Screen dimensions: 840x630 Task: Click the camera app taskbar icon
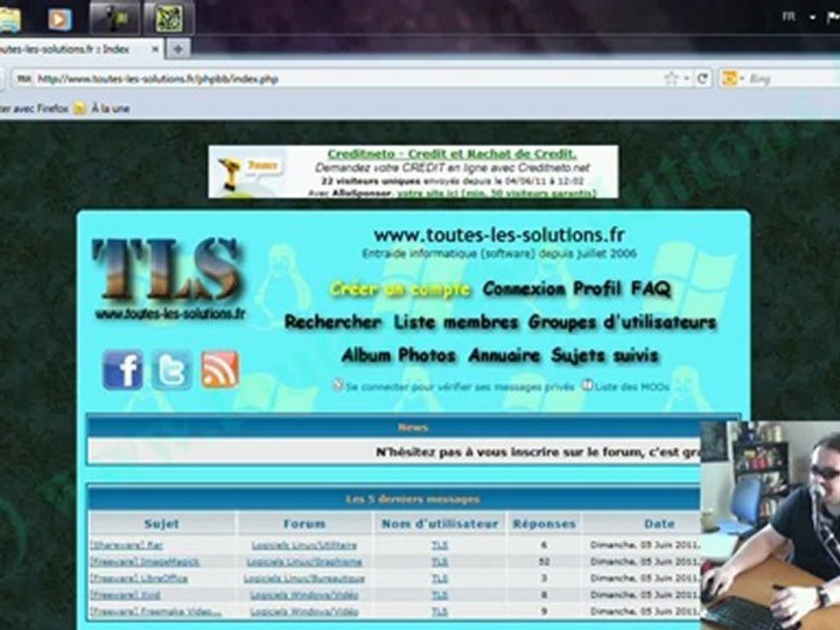pyautogui.click(x=115, y=18)
